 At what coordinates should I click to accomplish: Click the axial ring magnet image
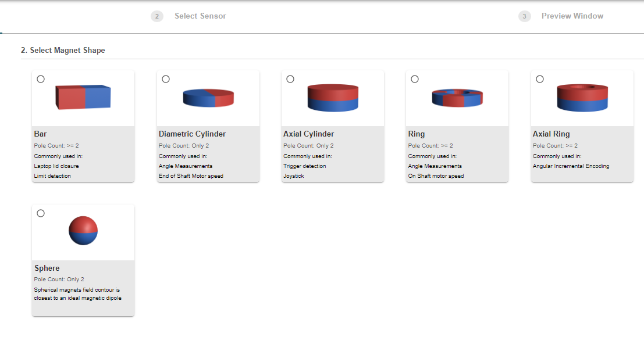click(x=582, y=98)
